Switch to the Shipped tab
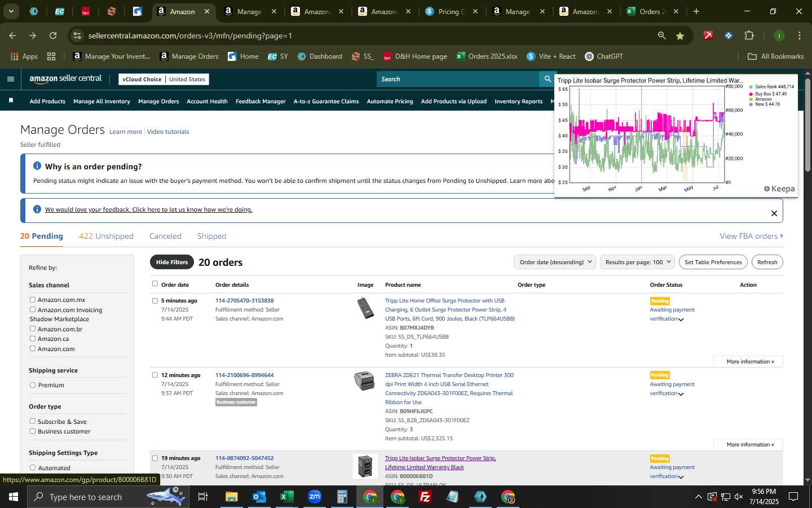 point(211,236)
